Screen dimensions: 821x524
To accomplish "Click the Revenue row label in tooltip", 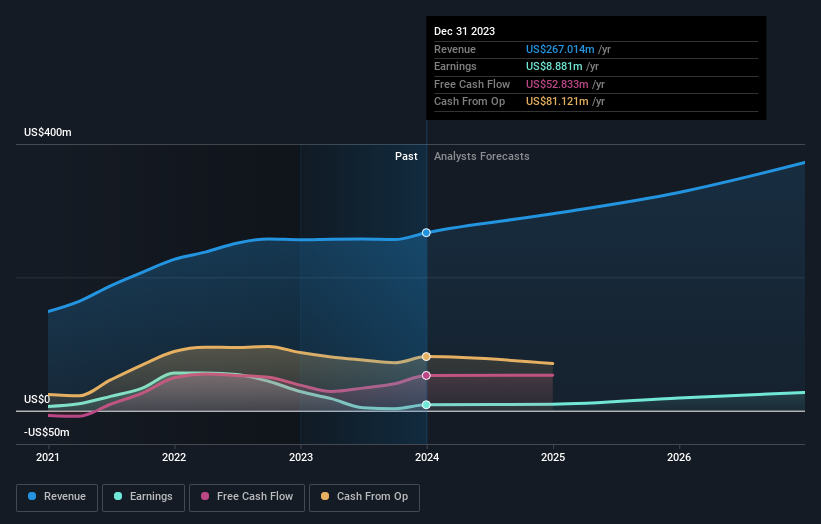I will click(x=455, y=49).
